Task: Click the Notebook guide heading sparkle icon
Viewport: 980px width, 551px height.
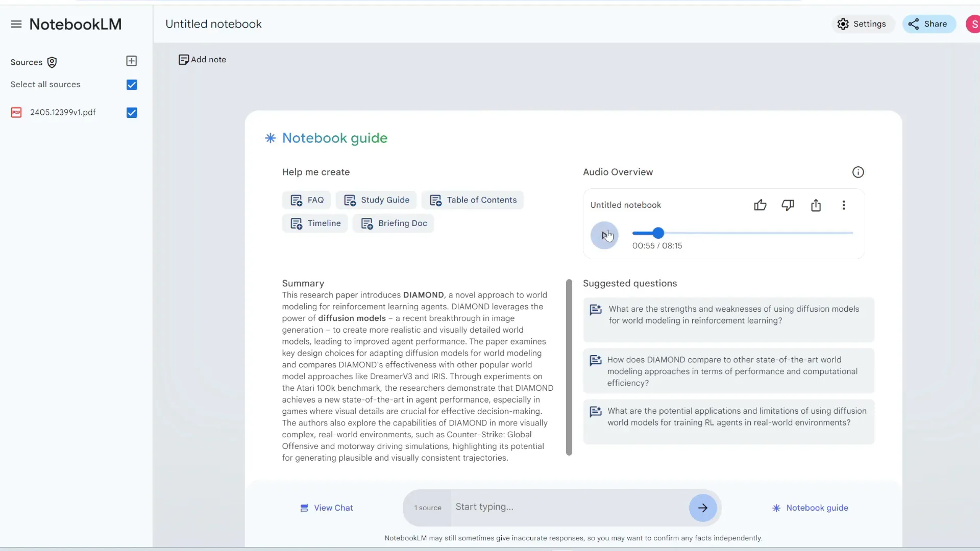Action: coord(271,138)
